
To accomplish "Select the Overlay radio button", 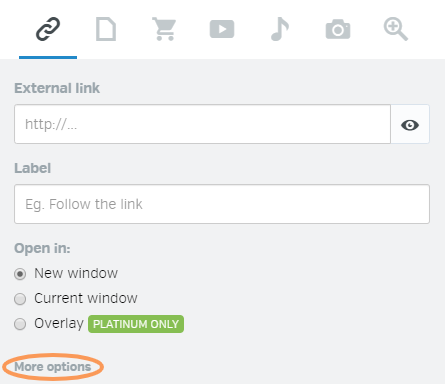I will click(20, 324).
